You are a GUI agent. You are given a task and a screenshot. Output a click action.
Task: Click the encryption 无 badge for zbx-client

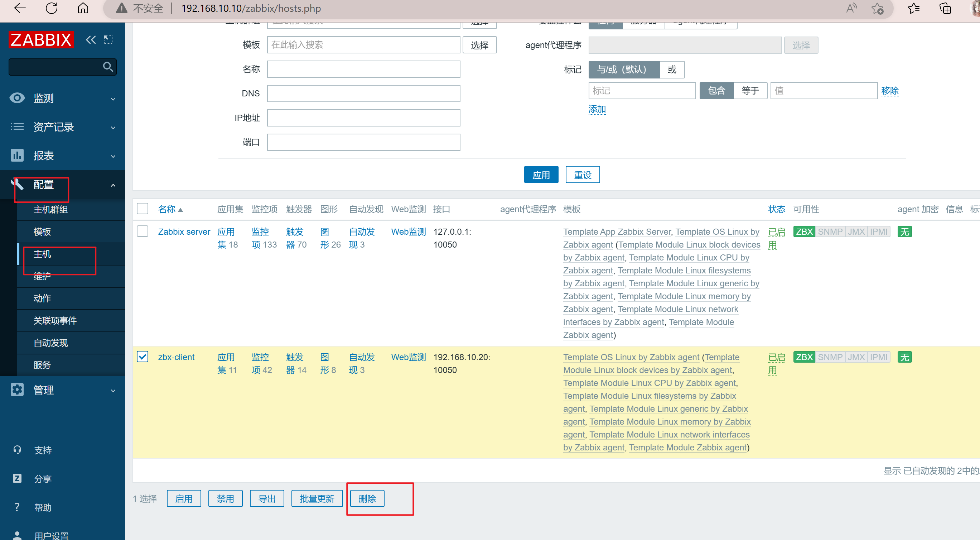coord(905,357)
